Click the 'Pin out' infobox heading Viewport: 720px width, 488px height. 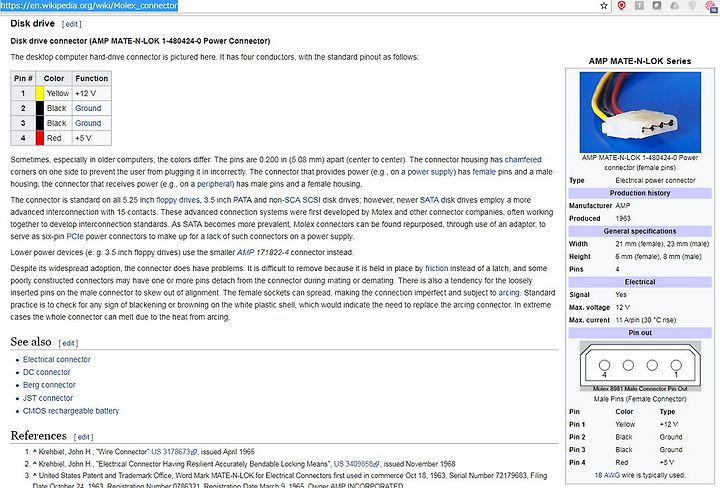640,333
